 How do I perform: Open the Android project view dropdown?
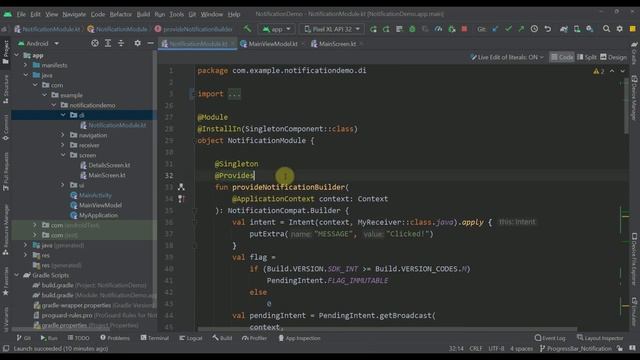[x=39, y=43]
